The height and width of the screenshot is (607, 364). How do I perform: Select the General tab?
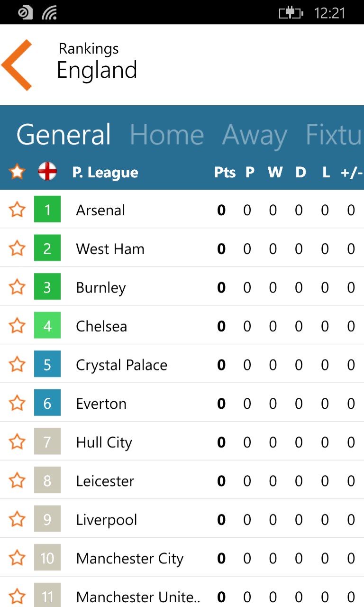click(64, 135)
